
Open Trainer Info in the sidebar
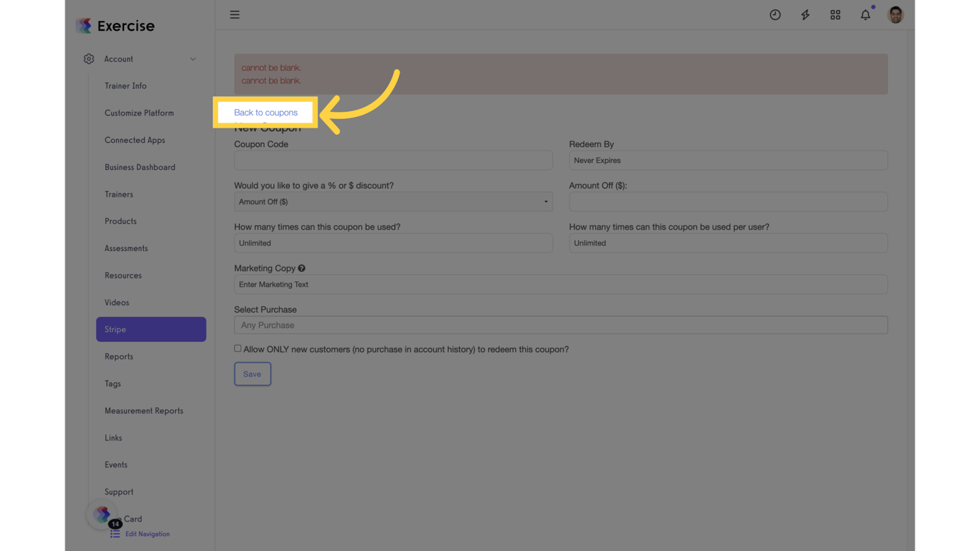pyautogui.click(x=126, y=86)
